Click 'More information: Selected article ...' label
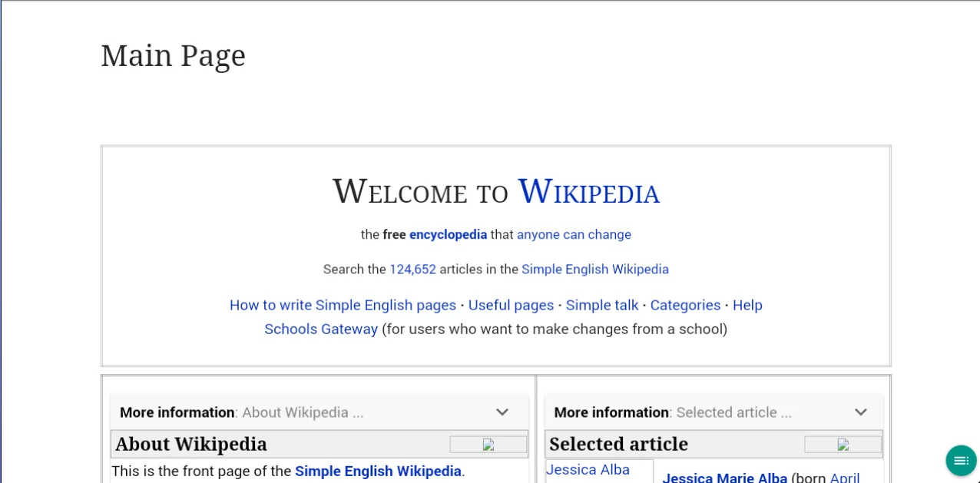 (x=673, y=412)
